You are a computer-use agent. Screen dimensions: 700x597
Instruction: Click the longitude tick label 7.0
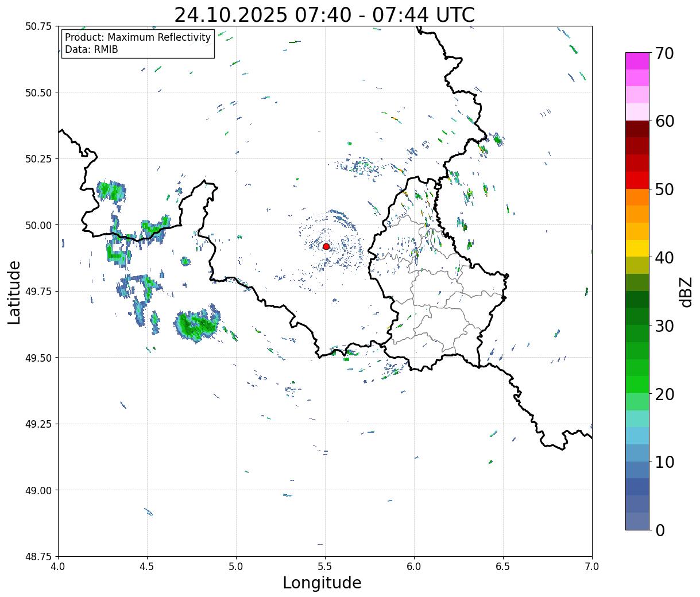[x=592, y=567]
